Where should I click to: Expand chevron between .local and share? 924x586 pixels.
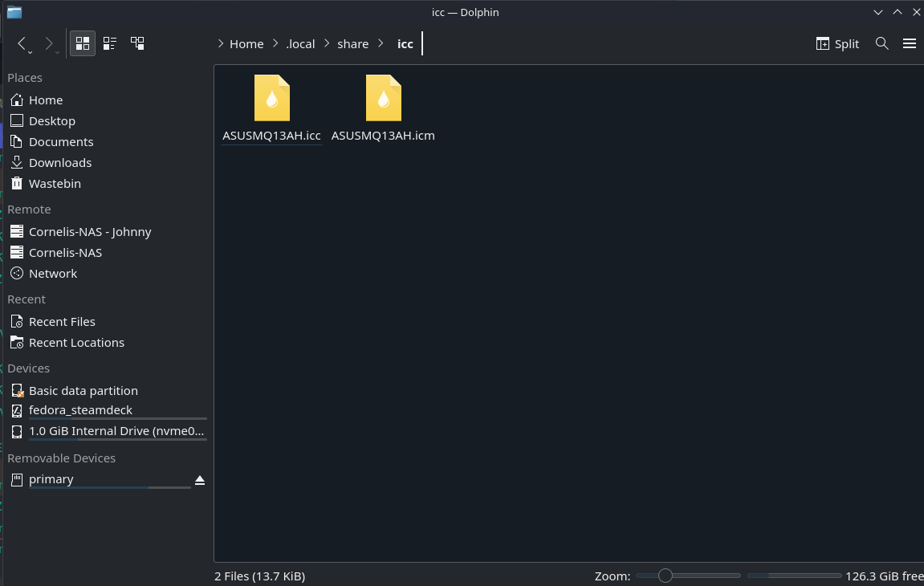[x=327, y=43]
